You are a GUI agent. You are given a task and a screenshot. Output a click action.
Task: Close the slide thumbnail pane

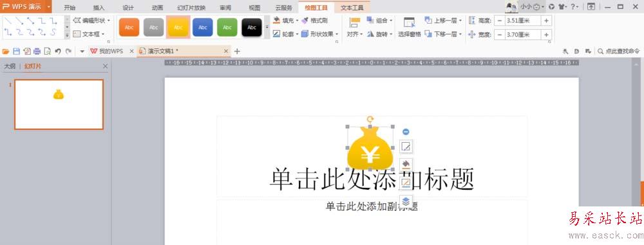[x=106, y=66]
